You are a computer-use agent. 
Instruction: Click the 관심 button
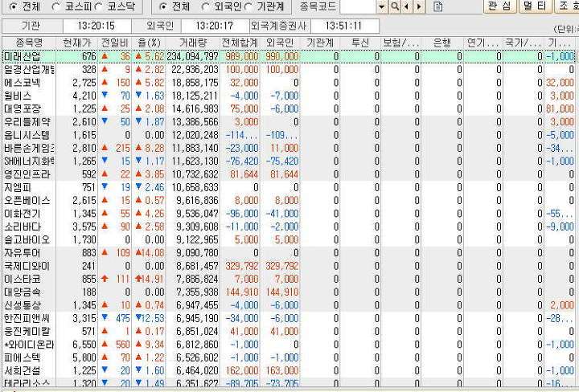499,6
